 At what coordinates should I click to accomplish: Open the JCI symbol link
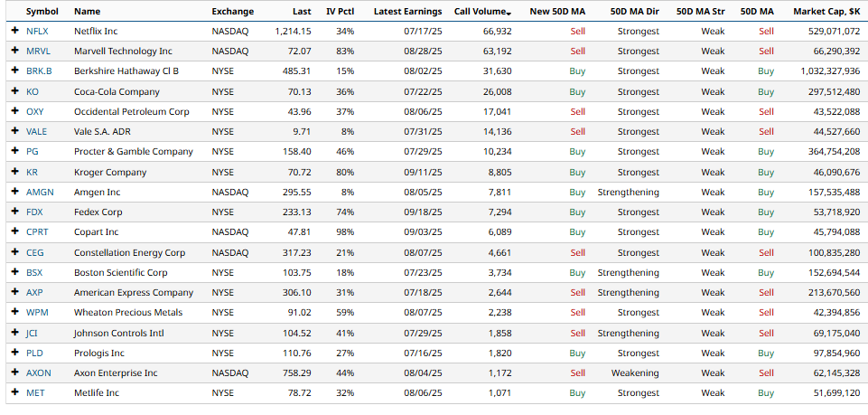[x=33, y=333]
